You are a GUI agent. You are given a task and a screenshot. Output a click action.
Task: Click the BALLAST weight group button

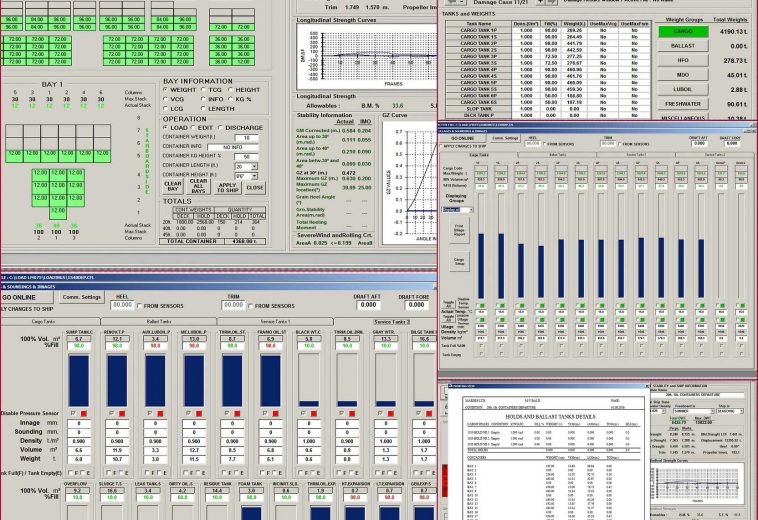click(682, 46)
